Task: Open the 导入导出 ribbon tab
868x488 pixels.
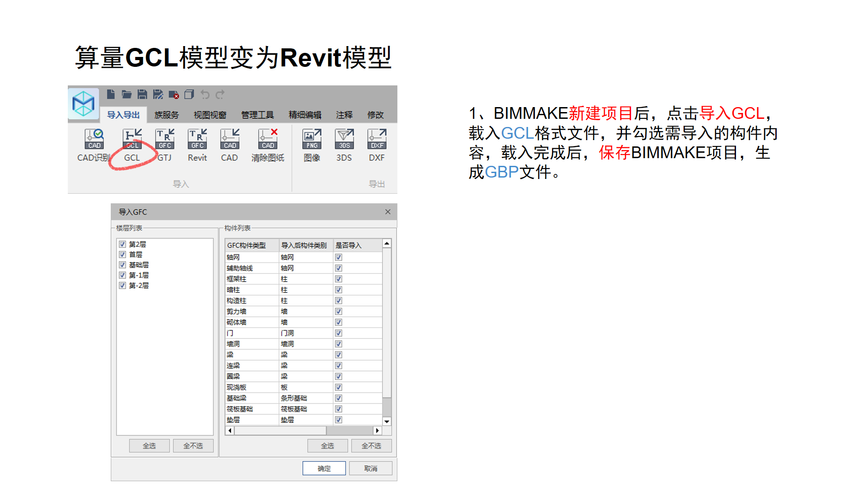Action: tap(123, 115)
